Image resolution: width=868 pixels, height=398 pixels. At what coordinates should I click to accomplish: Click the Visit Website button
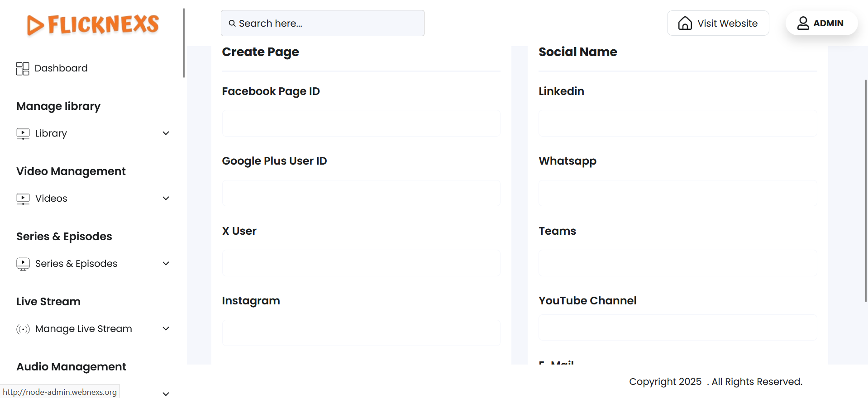[x=718, y=23]
